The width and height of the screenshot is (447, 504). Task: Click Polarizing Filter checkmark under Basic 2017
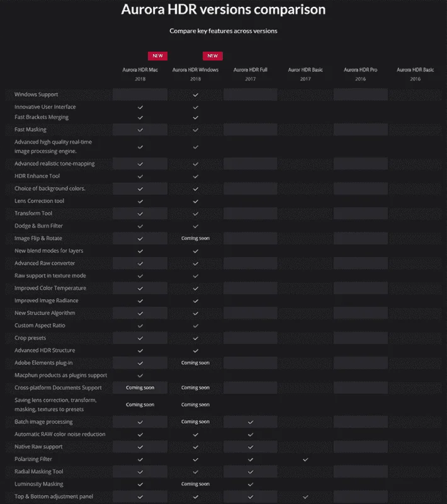point(305,460)
